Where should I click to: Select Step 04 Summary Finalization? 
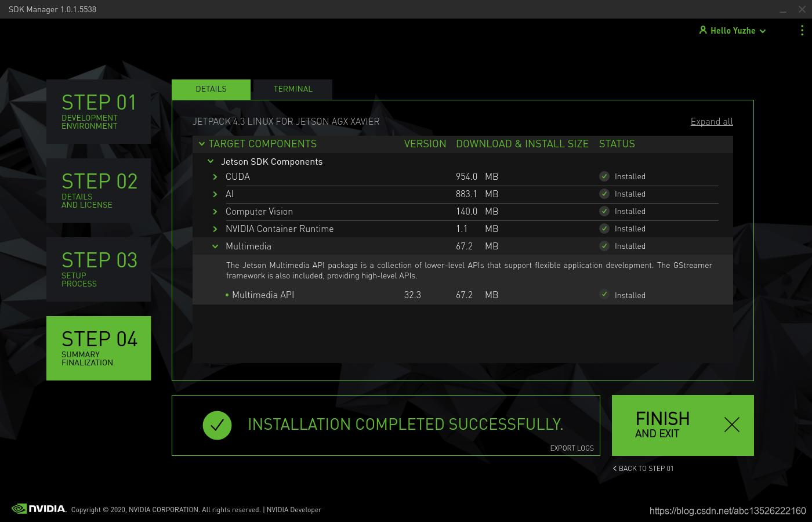(x=99, y=348)
